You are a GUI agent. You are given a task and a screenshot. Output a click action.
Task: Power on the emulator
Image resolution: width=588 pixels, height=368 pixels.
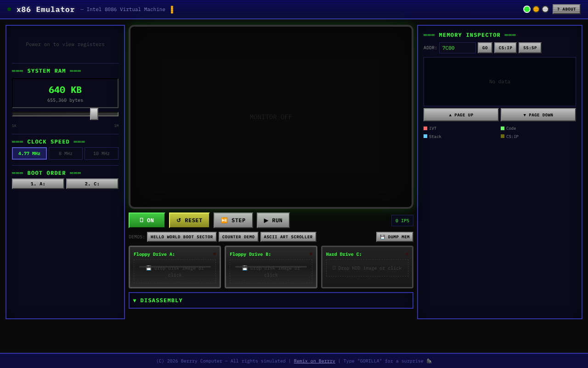(x=146, y=220)
